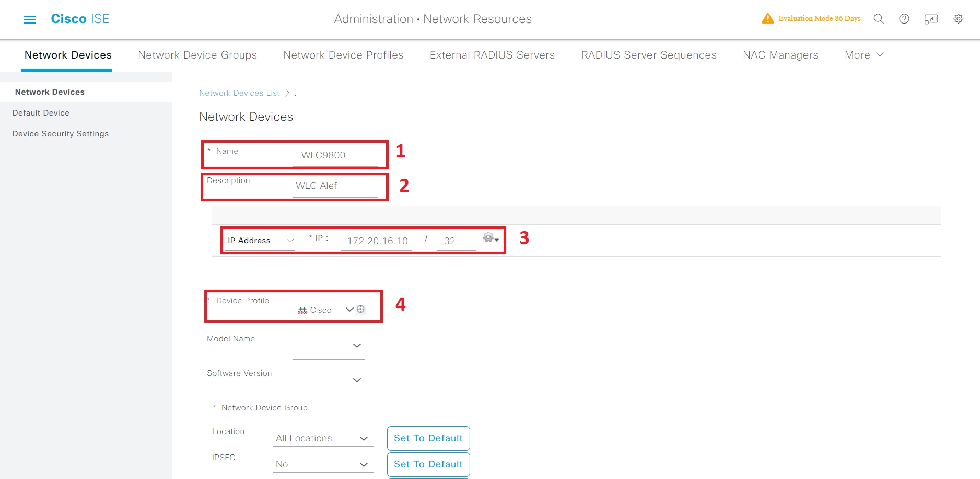Screen dimensions: 980x479
Task: Open the IPSEC No dropdown
Action: tap(323, 464)
